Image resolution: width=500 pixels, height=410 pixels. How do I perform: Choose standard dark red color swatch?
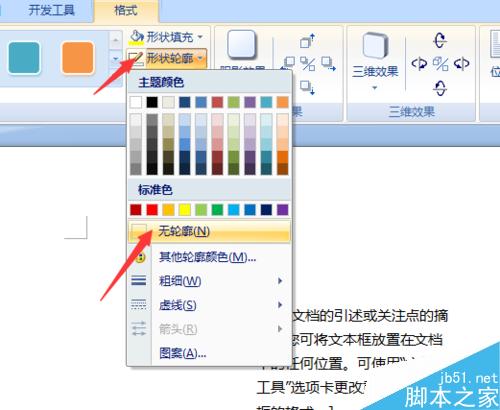[136, 210]
